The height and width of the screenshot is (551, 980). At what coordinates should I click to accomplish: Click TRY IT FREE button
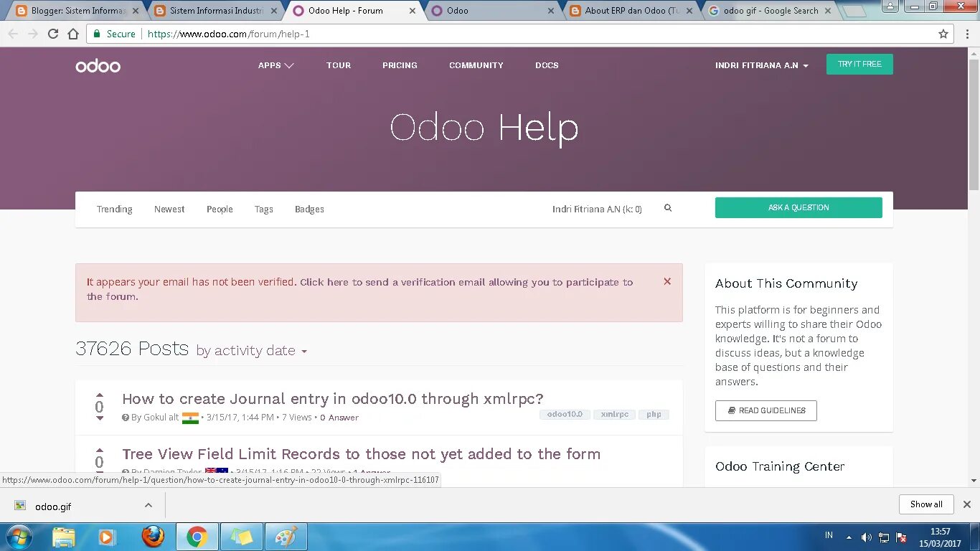[x=859, y=65]
